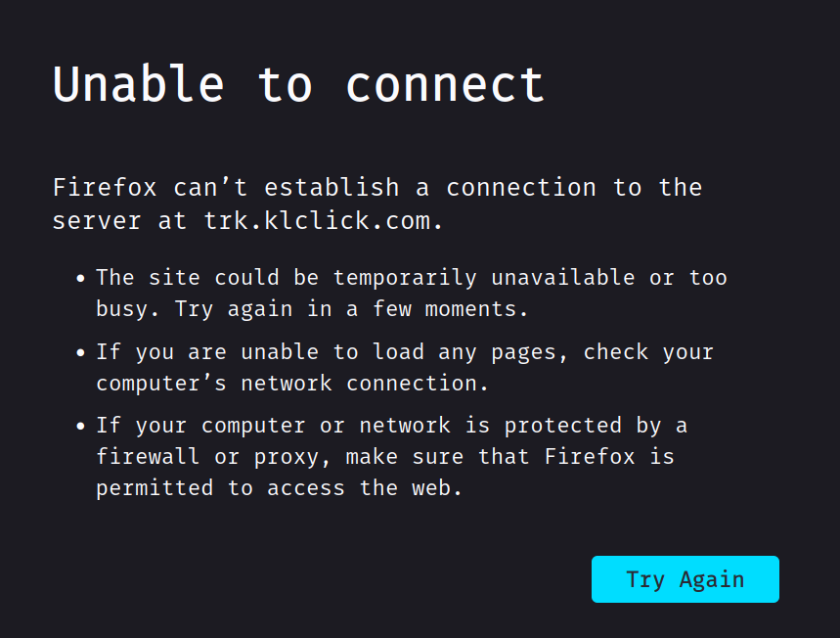Click the "can't establish a connection" paragraph
Screen dimensions: 840x638
pos(376,188)
